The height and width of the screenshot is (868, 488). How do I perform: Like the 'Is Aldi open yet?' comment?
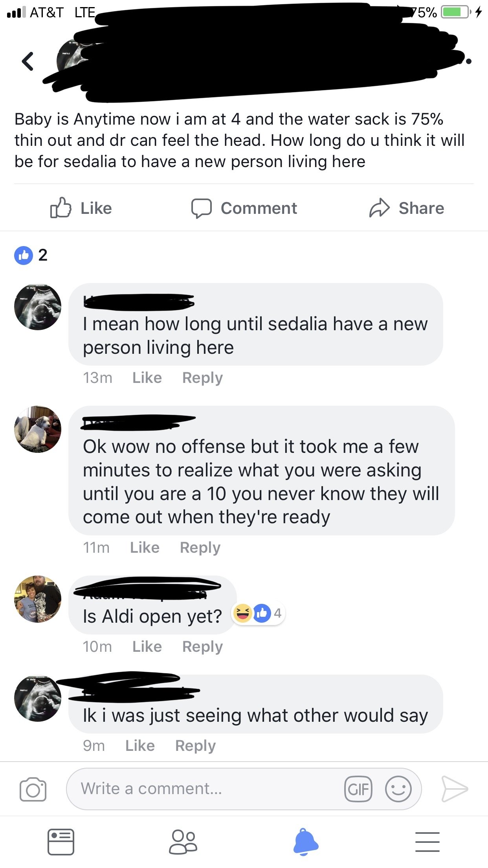[147, 647]
